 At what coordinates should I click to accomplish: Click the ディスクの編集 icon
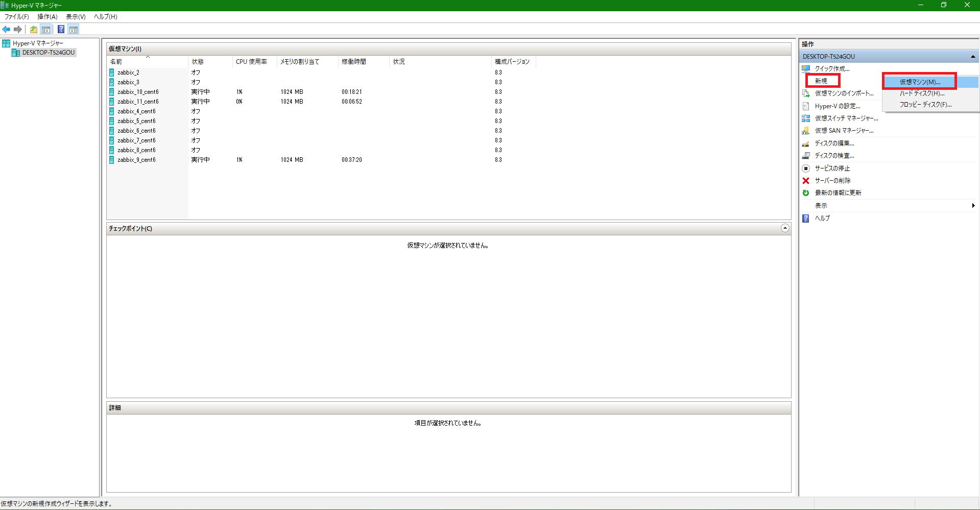pyautogui.click(x=806, y=143)
